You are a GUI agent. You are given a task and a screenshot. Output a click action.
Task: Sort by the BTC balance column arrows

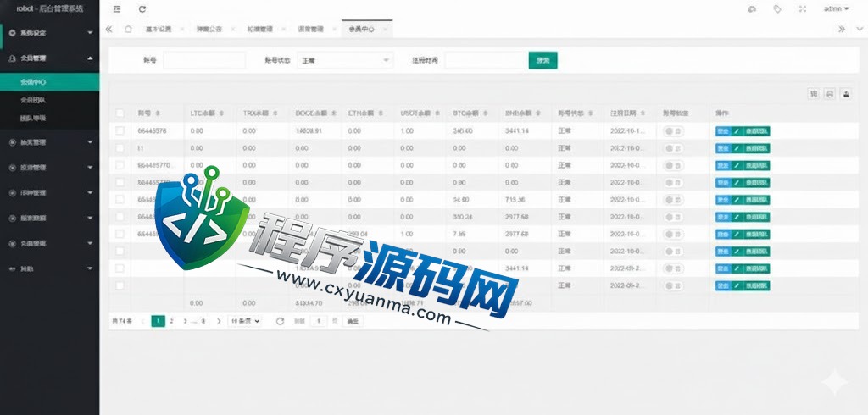point(485,113)
